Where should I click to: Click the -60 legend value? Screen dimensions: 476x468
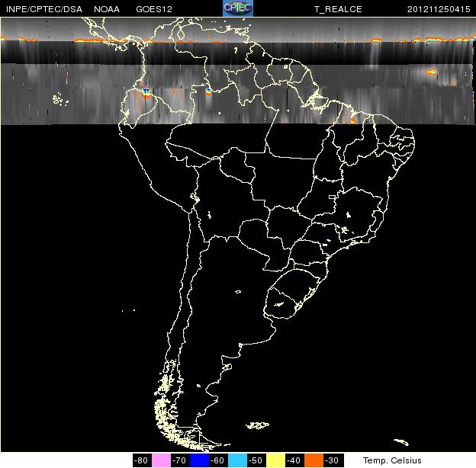[x=217, y=460]
